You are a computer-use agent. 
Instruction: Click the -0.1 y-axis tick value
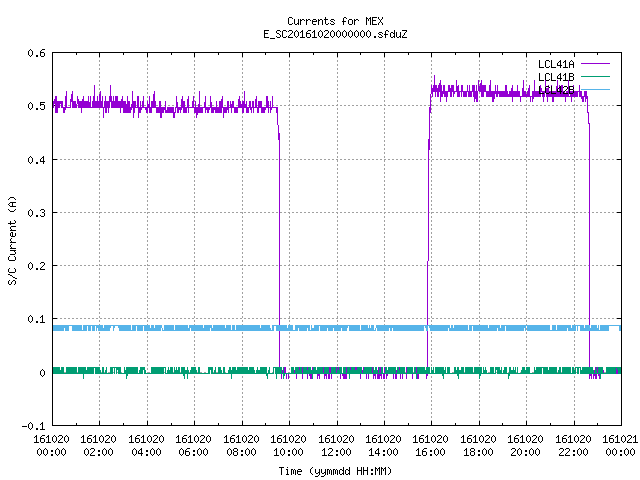[x=33, y=426]
